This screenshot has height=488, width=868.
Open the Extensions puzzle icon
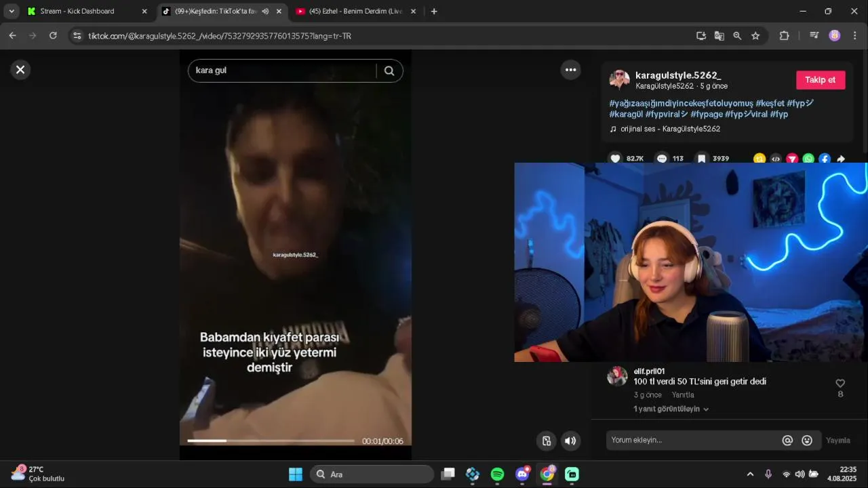(785, 36)
